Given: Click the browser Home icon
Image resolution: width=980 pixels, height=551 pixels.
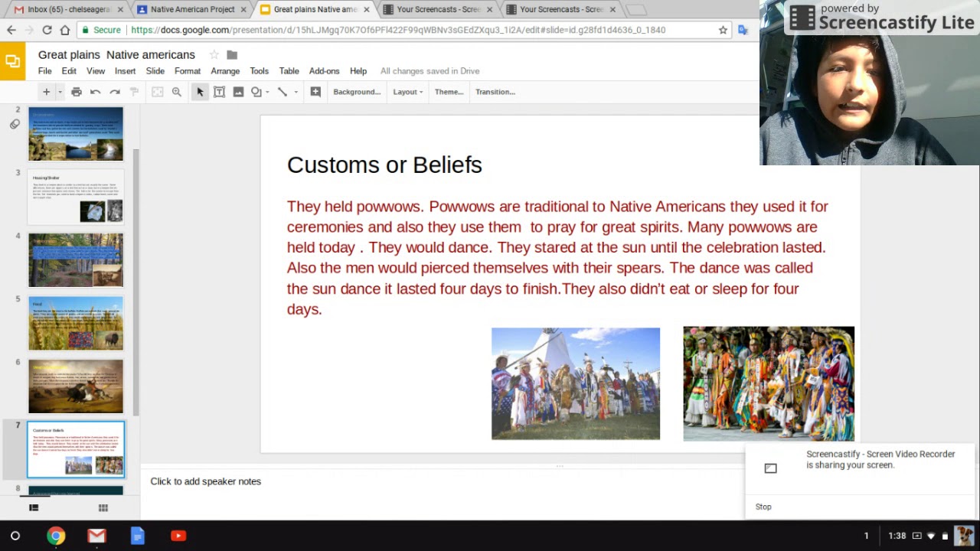Looking at the screenshot, I should [x=65, y=30].
